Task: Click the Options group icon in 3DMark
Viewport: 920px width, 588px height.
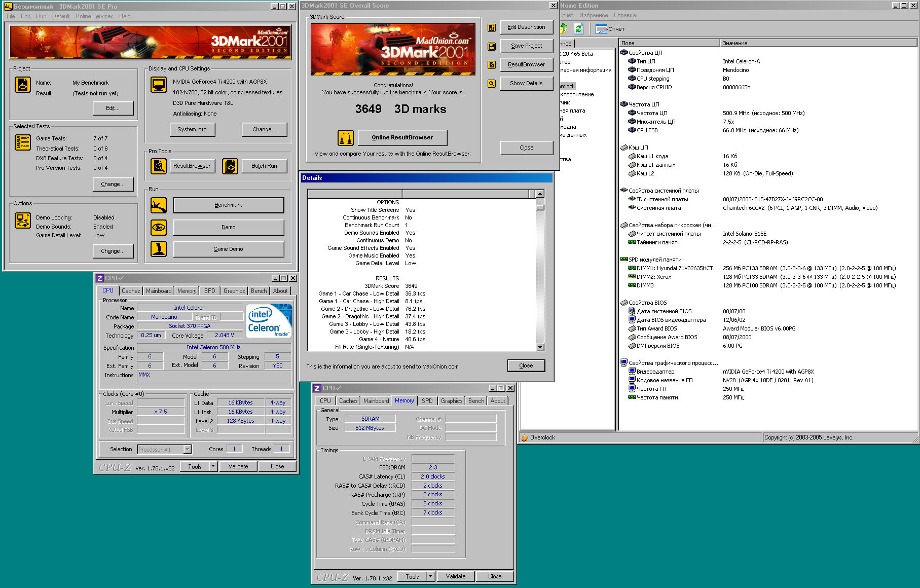Action: point(23,220)
